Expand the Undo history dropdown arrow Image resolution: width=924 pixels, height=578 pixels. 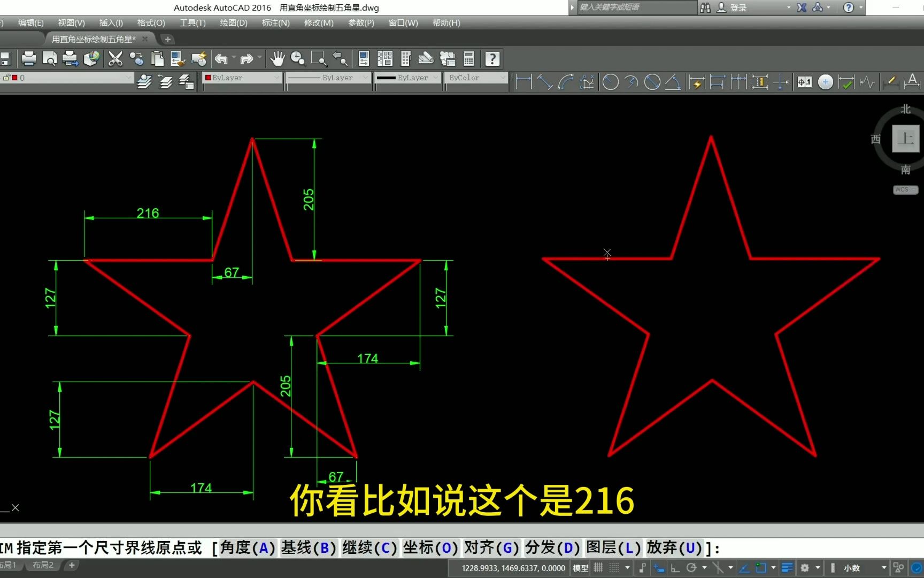point(234,57)
